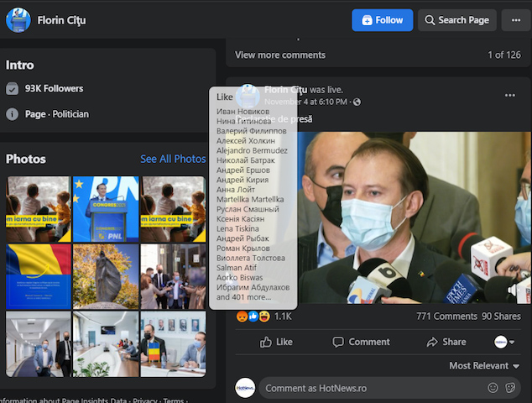Open the sticker picker in comment box

tap(510, 388)
